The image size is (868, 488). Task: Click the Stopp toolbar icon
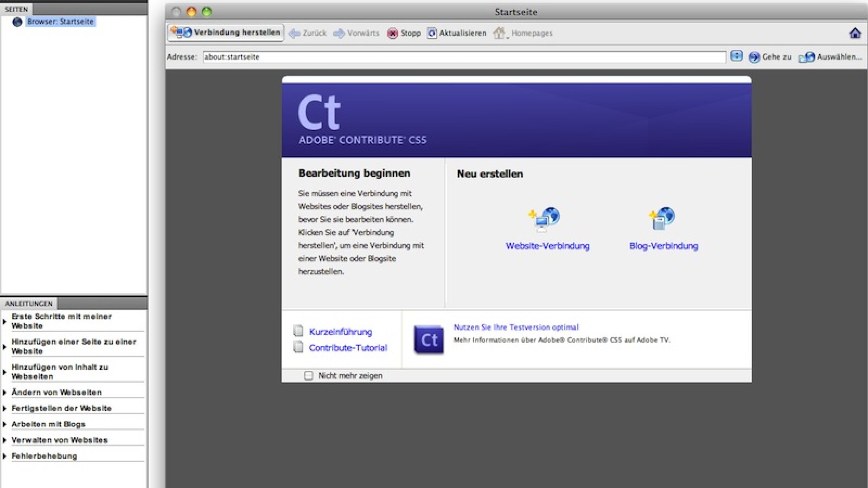point(393,33)
